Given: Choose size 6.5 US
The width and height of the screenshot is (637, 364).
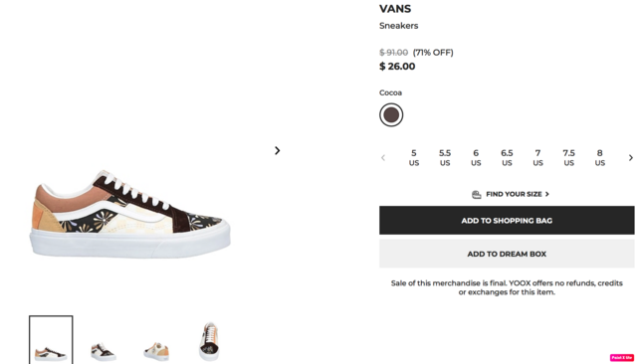Looking at the screenshot, I should [x=507, y=158].
